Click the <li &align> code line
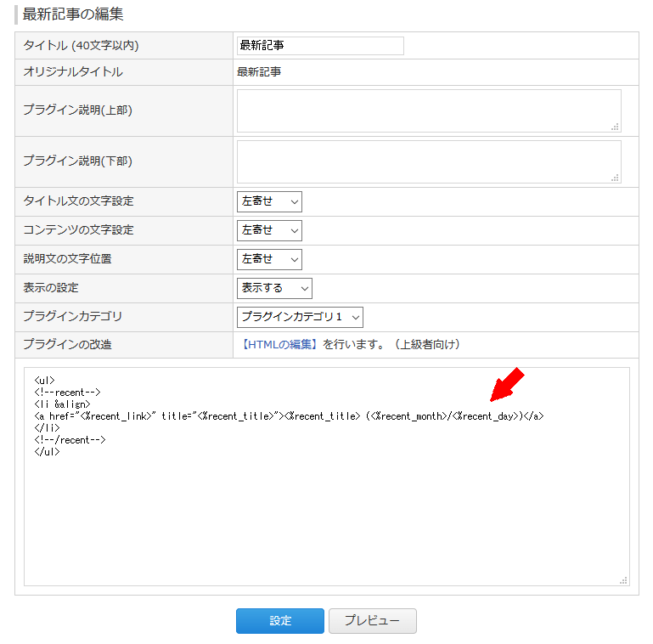This screenshot has height=644, width=653. click(62, 404)
